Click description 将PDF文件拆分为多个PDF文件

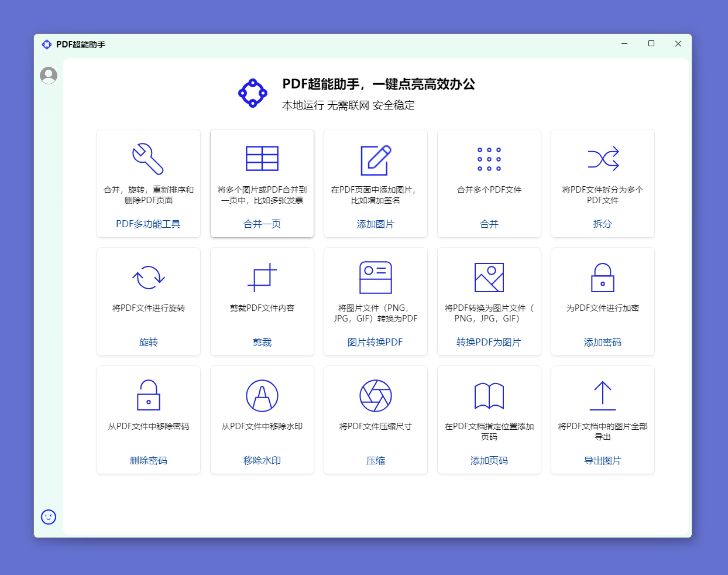(x=603, y=195)
